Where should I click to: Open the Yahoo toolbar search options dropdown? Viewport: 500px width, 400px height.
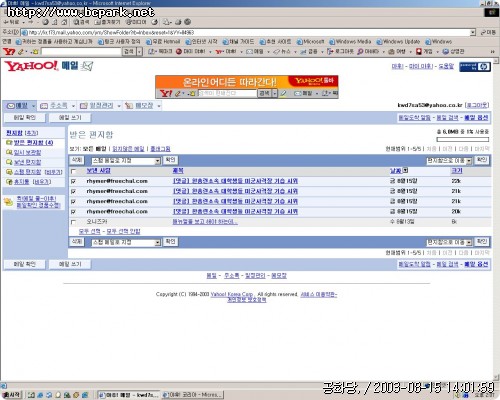point(139,52)
